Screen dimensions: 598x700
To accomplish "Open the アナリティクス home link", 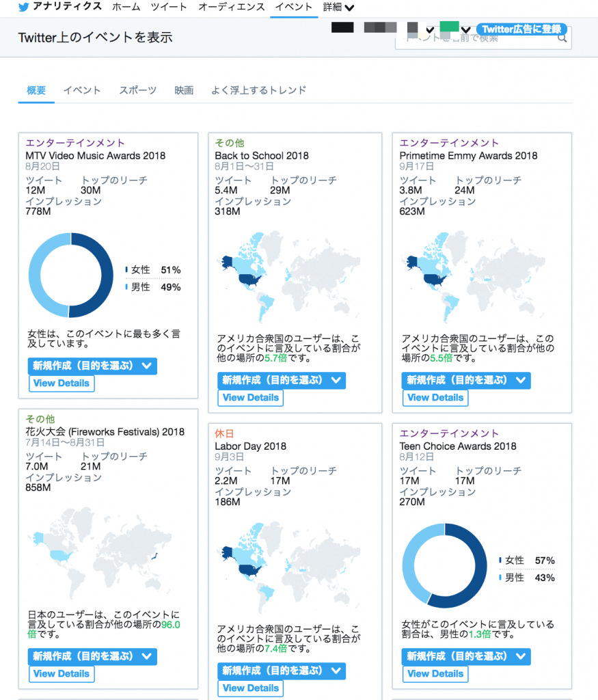I will click(x=67, y=6).
